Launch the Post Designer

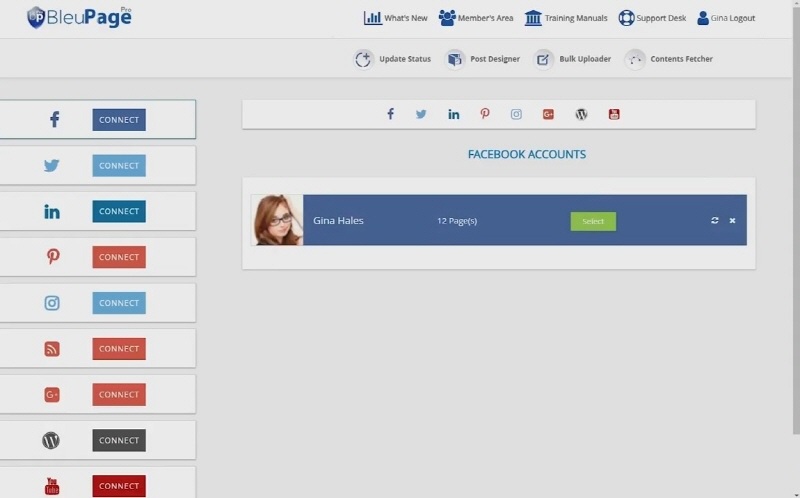(482, 59)
